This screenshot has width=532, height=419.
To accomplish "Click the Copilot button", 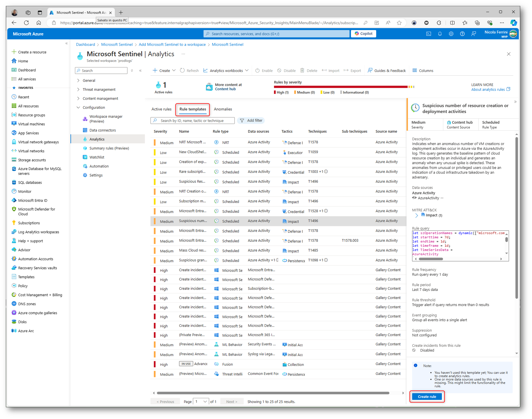I will [364, 34].
